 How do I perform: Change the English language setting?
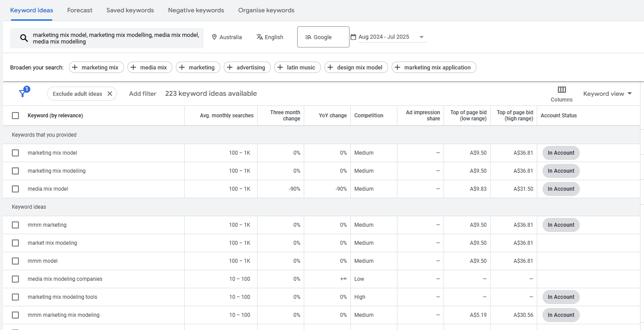tap(270, 37)
